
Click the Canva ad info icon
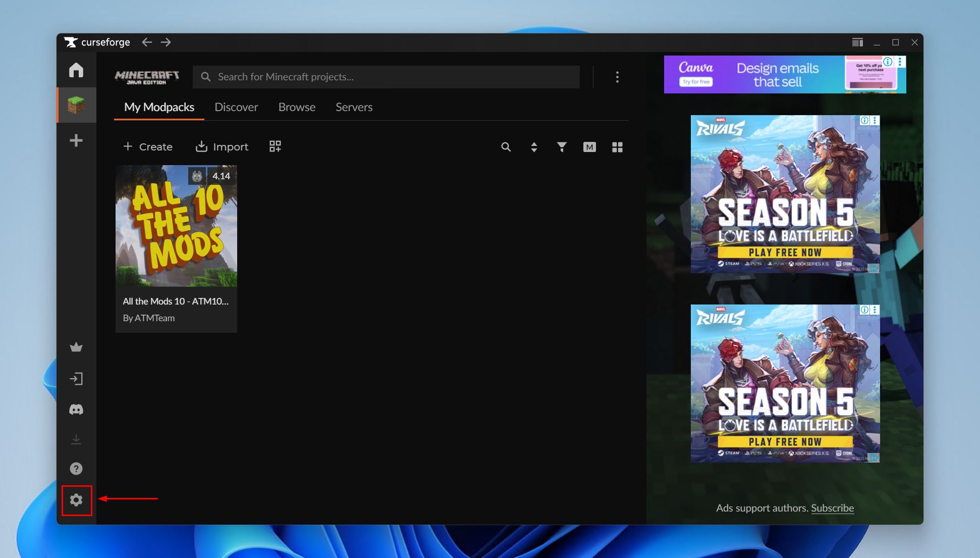(888, 62)
